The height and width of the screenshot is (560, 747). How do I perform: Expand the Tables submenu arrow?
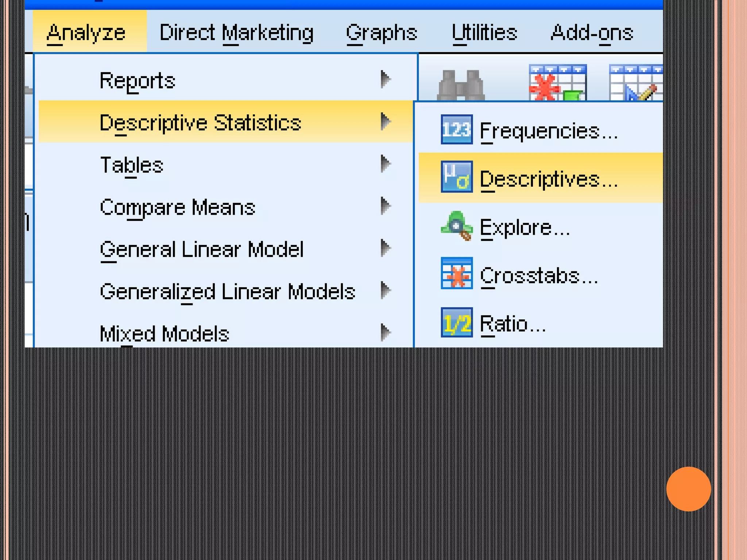click(385, 164)
